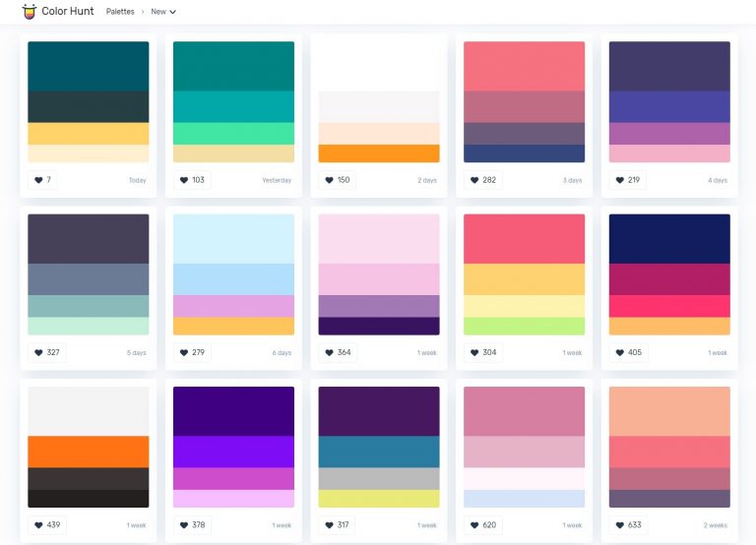Expand the chevron next to New
Viewport: 756px width, 545px height.
tap(173, 13)
